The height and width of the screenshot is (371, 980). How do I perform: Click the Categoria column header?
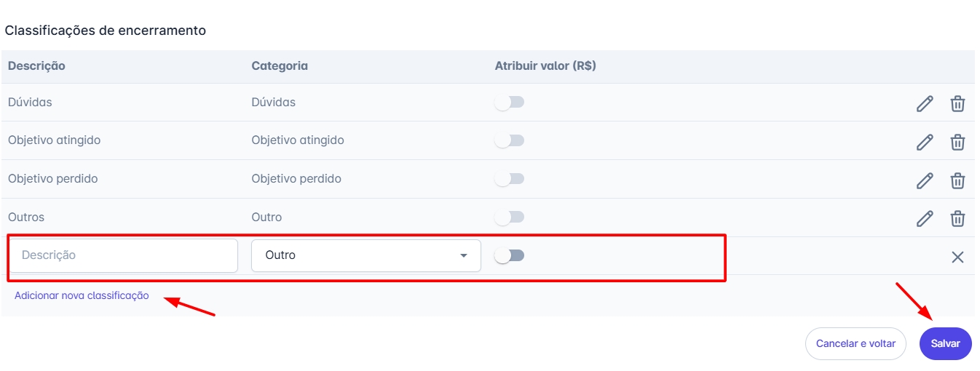click(280, 65)
